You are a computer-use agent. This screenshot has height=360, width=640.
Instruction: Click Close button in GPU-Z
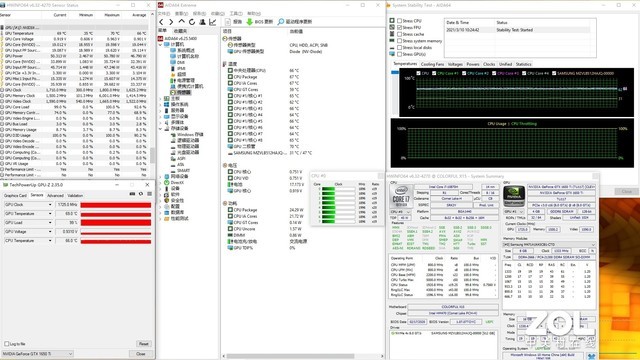click(141, 353)
